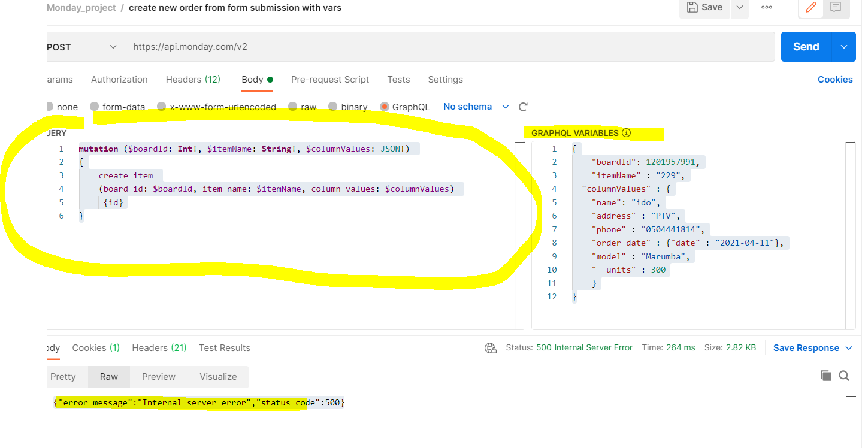The image size is (868, 448).
Task: Open the comments panel icon
Action: (836, 7)
